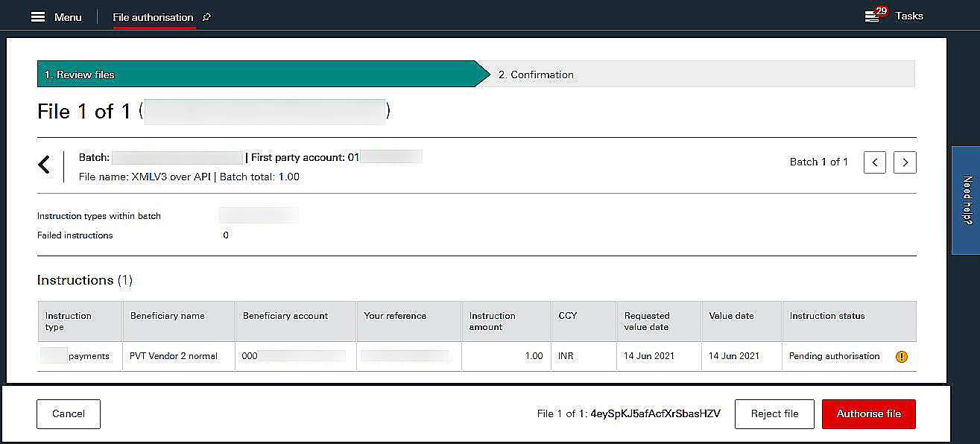Viewport: 980px width, 444px height.
Task: Click the pin icon beside File authorisation
Action: (205, 16)
